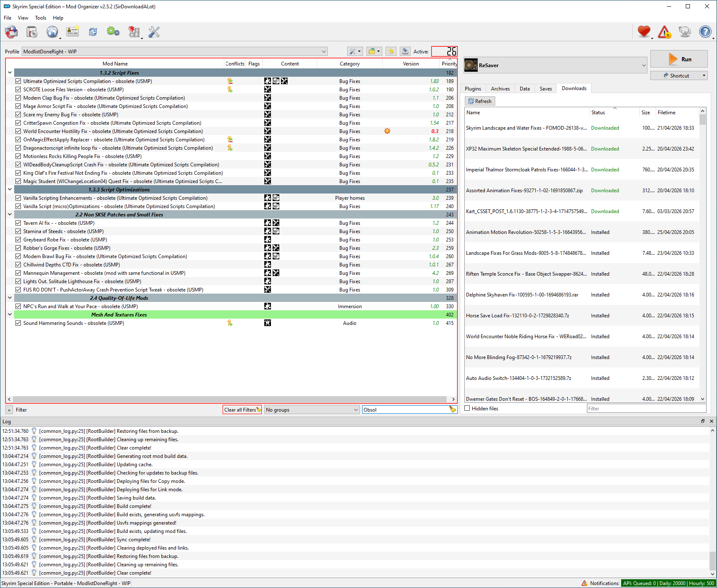Toggle Scare my Enemy Bug Fix checkbox
717x588 pixels.
(18, 115)
